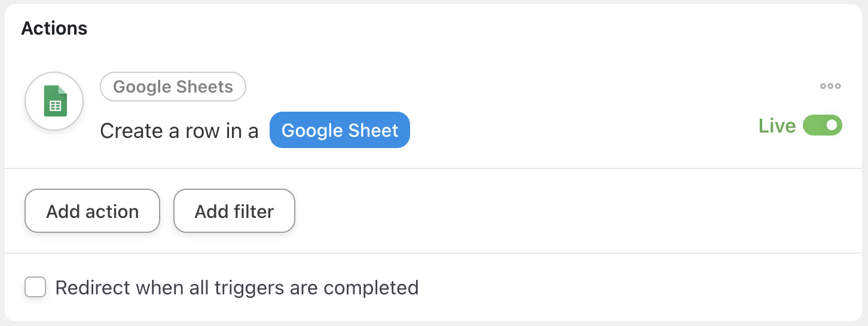The width and height of the screenshot is (868, 326).
Task: Open the Add action picker
Action: pyautogui.click(x=93, y=211)
